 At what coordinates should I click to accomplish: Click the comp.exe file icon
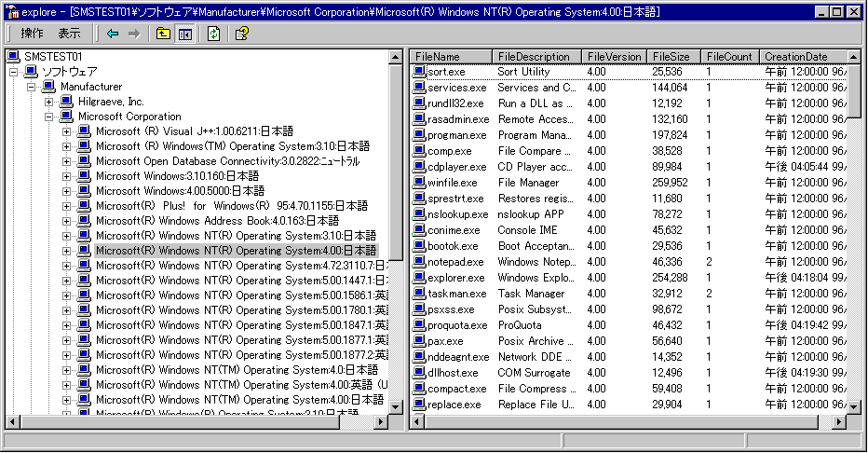tap(420, 151)
